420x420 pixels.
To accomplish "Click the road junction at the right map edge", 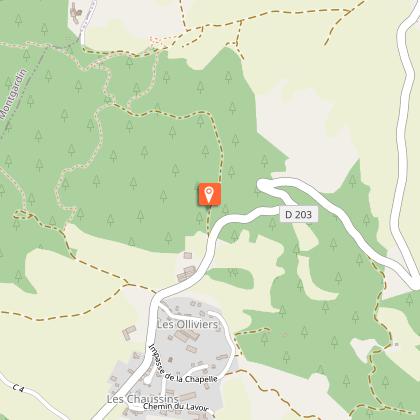I will tap(413, 283).
